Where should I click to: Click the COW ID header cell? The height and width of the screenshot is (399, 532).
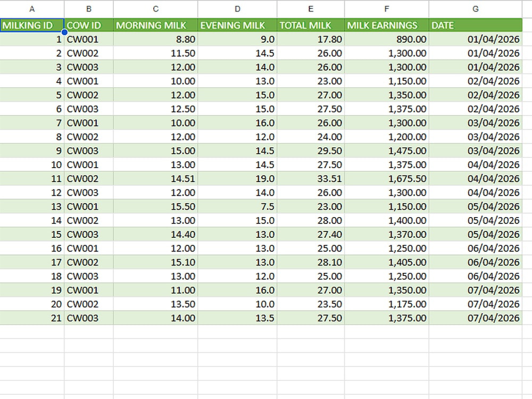coord(88,26)
